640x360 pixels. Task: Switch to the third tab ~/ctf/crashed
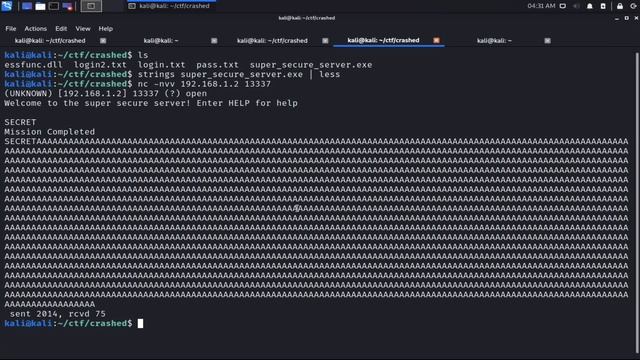[272, 41]
